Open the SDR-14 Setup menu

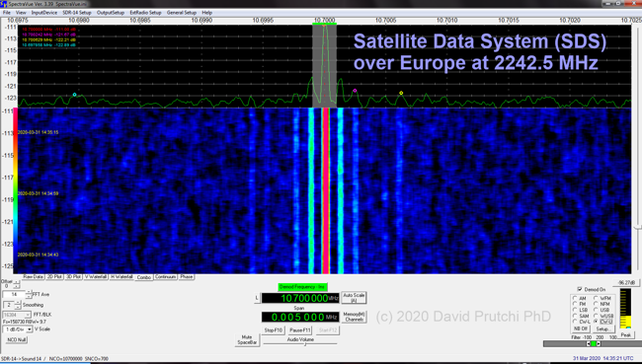[77, 13]
